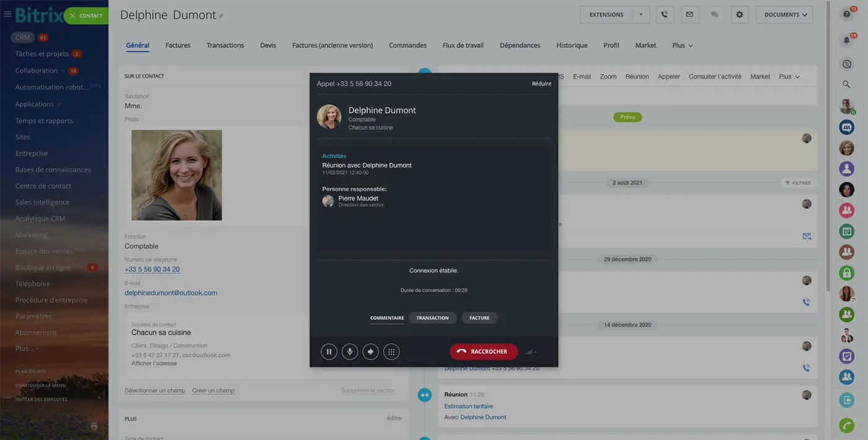Screen dimensions: 868x440
Task: Select the Transaction tab in call window
Action: [433, 318]
